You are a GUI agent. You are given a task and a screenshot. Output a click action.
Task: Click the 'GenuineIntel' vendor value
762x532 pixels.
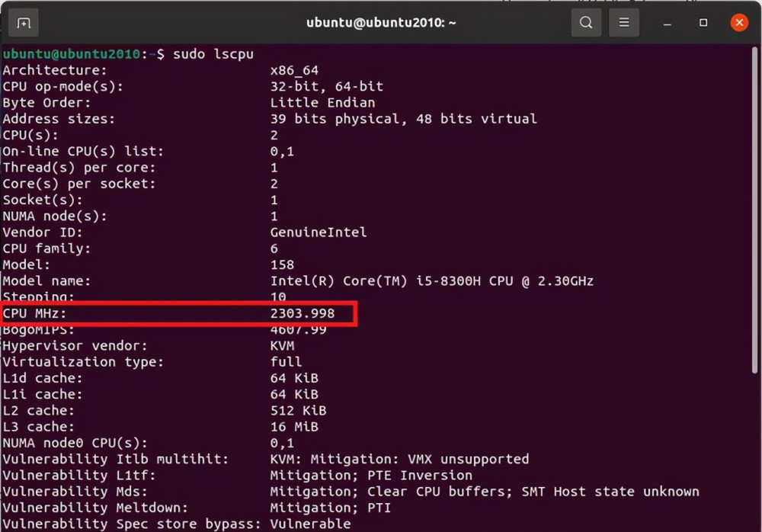pos(319,232)
